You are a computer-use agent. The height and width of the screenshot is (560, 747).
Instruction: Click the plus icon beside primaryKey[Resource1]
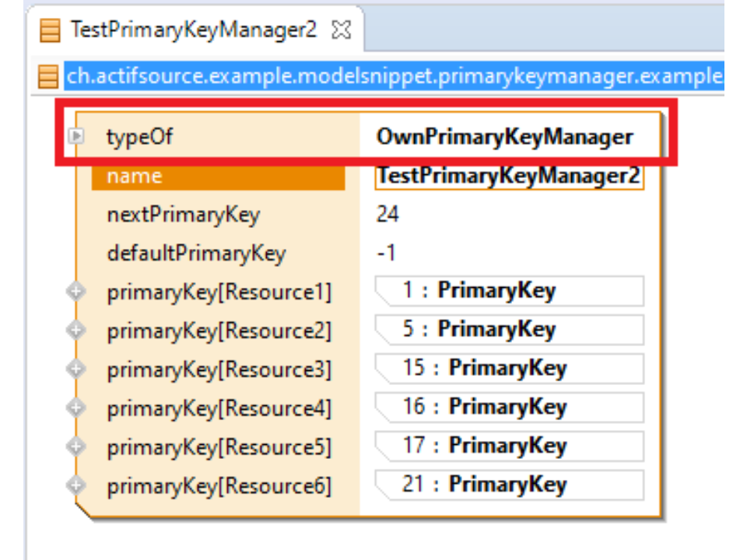(75, 292)
